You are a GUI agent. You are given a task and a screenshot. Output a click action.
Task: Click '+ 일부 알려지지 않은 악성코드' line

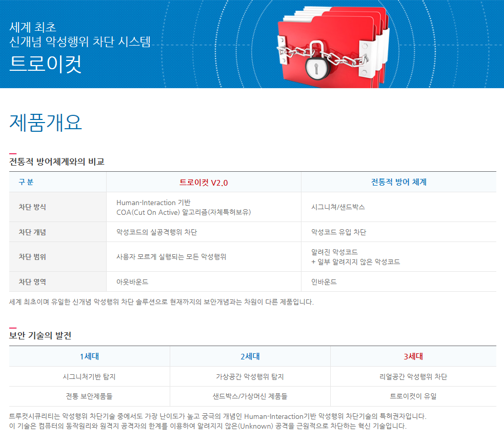[355, 261]
